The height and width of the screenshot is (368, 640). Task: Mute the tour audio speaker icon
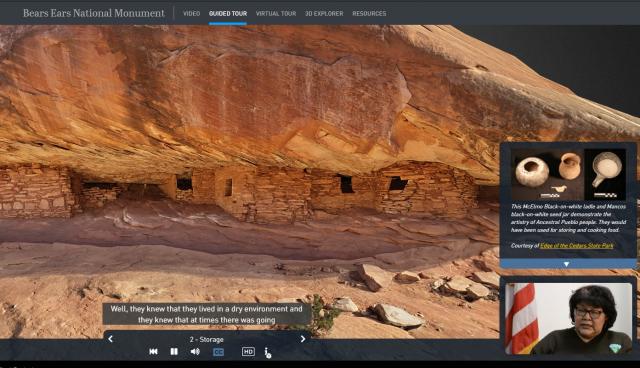click(195, 351)
